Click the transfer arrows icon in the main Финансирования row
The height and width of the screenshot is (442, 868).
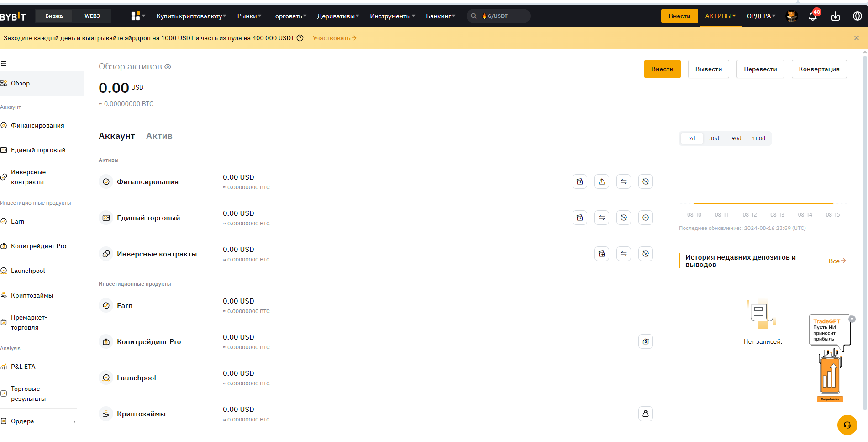(624, 181)
